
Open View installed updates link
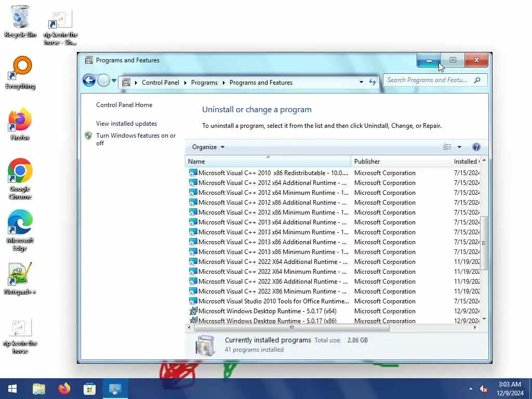coord(127,124)
